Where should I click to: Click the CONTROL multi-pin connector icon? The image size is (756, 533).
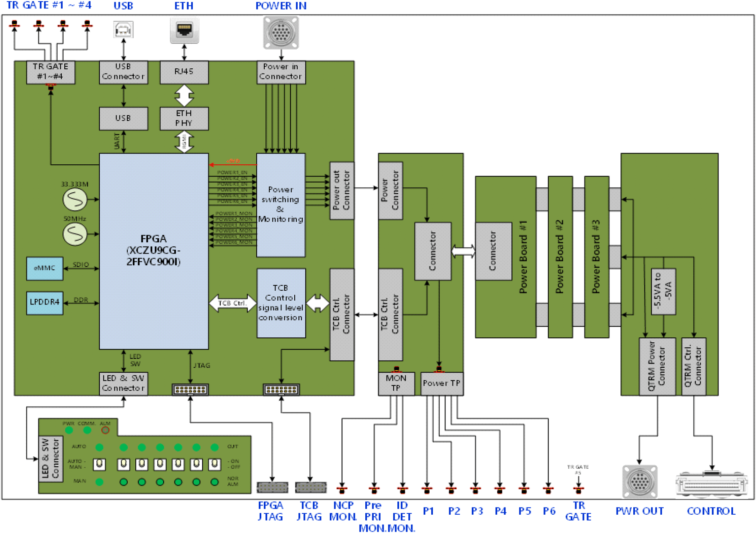[712, 484]
